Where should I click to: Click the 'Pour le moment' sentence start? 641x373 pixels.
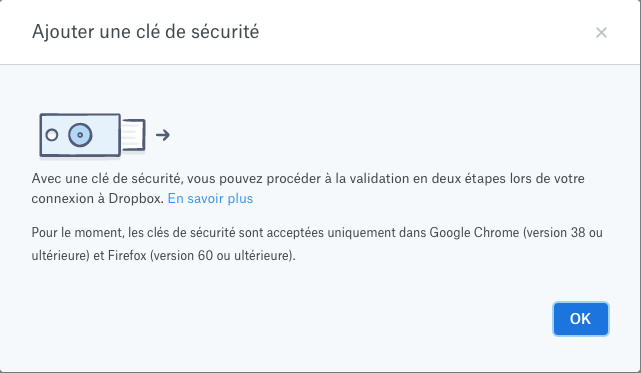pos(77,233)
